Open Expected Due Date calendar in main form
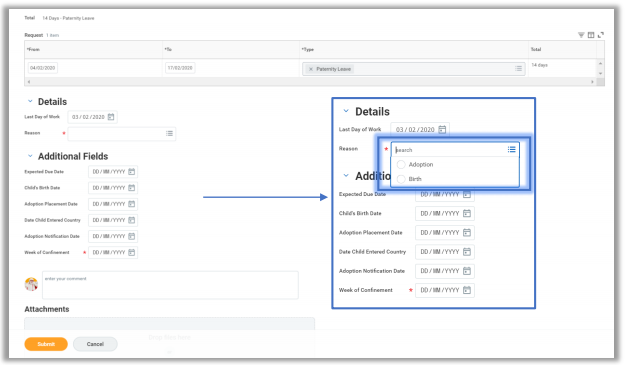 click(x=132, y=172)
